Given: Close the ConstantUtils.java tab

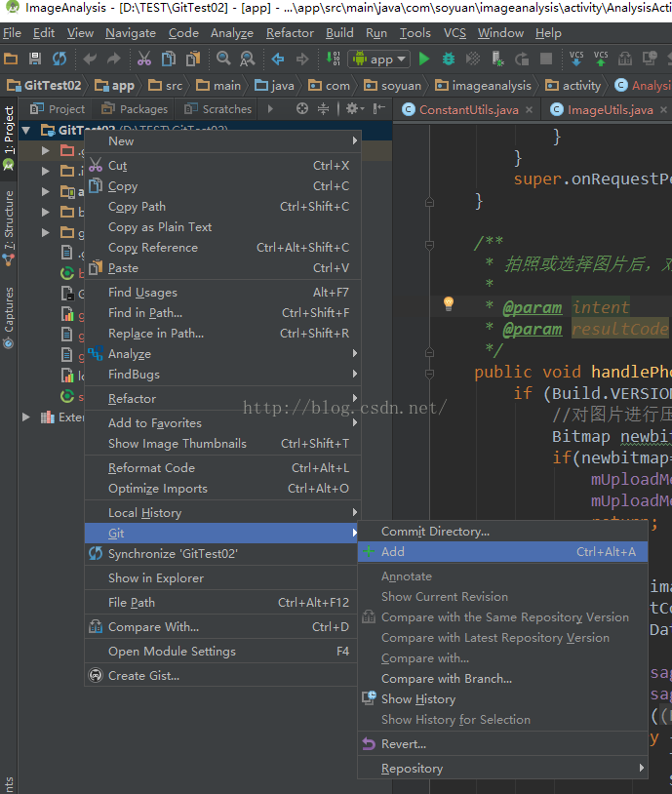Looking at the screenshot, I should [x=530, y=109].
